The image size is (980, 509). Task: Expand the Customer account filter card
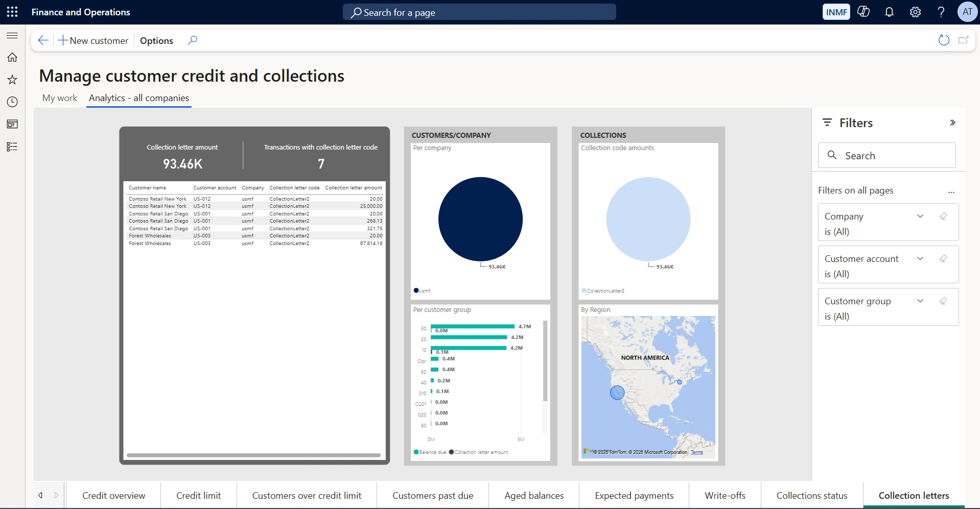(x=920, y=258)
